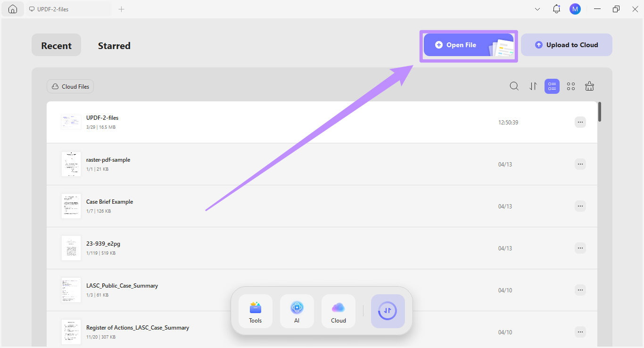Viewport: 644px width, 348px height.
Task: Clear recent list with trash icon
Action: click(x=589, y=86)
